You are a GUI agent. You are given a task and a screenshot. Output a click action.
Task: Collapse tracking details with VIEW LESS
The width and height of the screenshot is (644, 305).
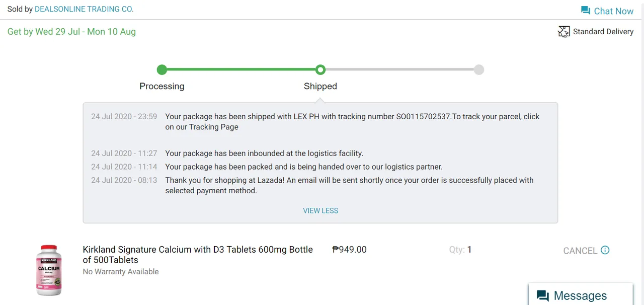(320, 210)
